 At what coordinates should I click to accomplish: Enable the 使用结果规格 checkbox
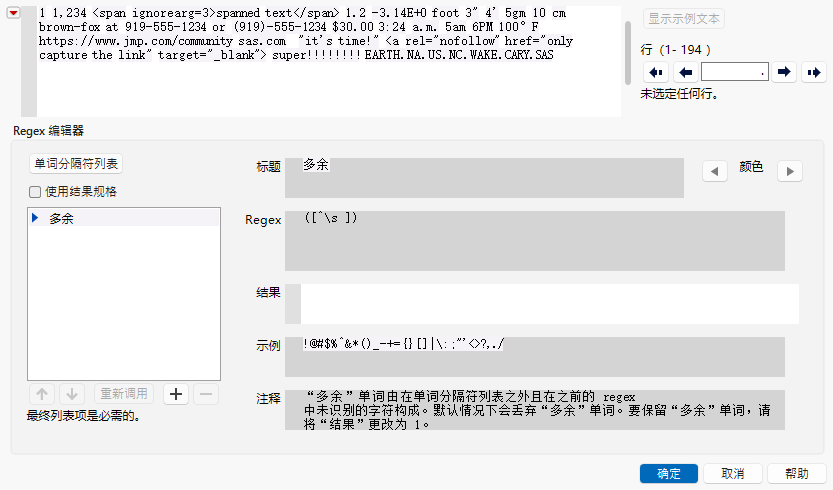pyautogui.click(x=35, y=192)
